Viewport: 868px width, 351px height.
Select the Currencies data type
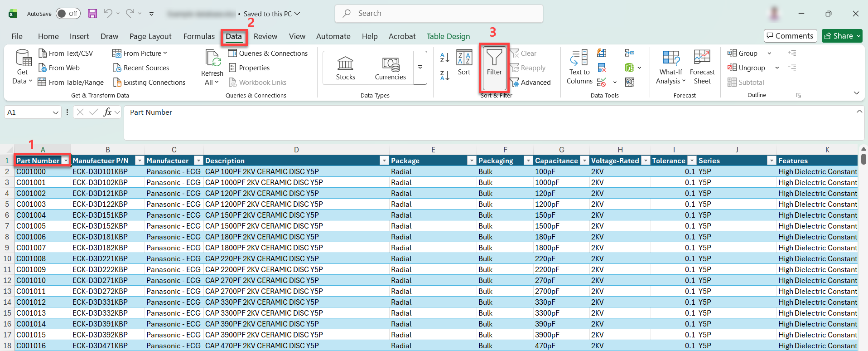(391, 68)
